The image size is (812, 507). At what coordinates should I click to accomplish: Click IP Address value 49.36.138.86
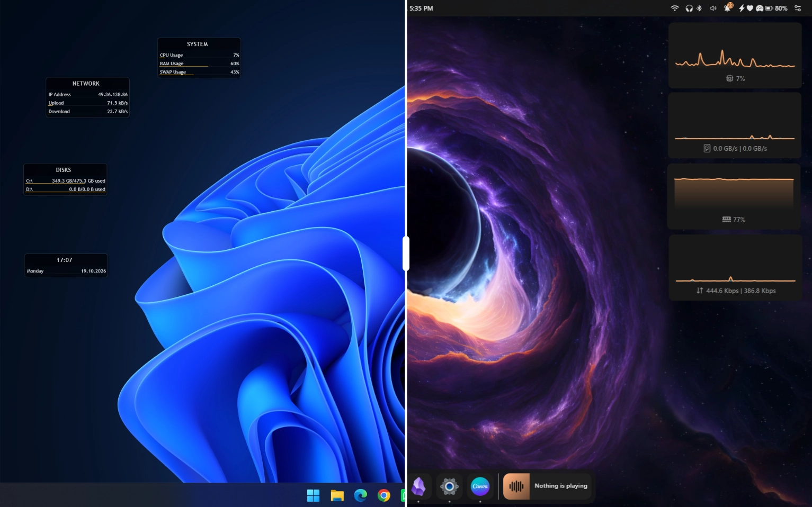coord(113,94)
